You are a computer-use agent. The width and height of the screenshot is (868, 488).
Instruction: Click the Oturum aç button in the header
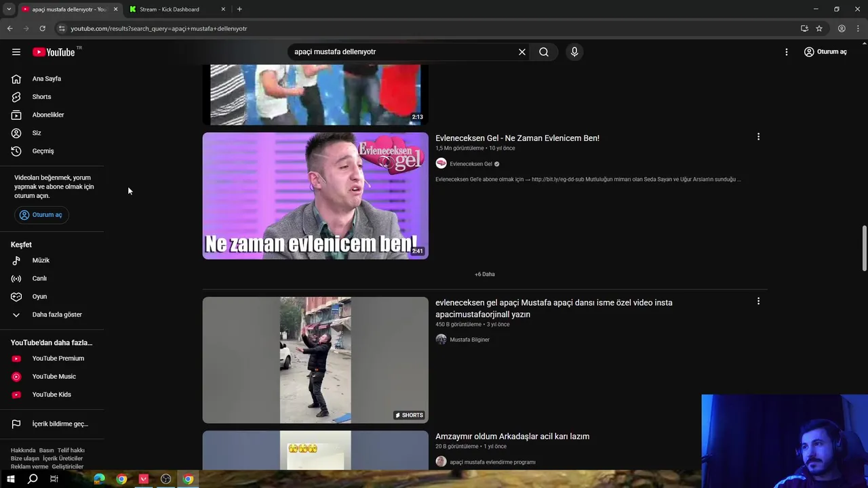point(825,52)
